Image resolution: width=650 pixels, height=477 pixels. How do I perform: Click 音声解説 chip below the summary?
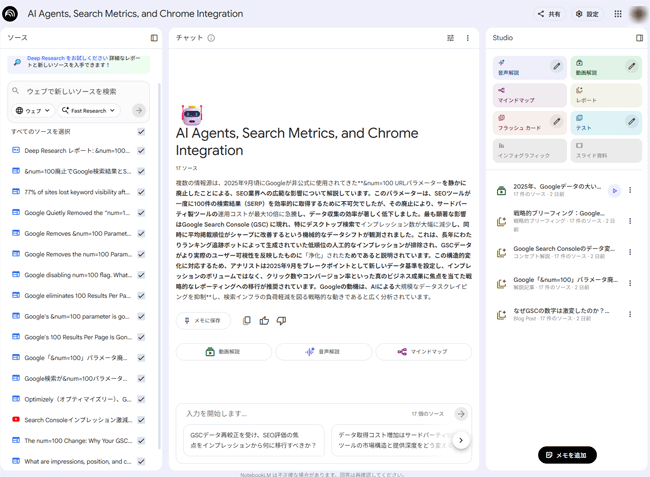point(323,351)
